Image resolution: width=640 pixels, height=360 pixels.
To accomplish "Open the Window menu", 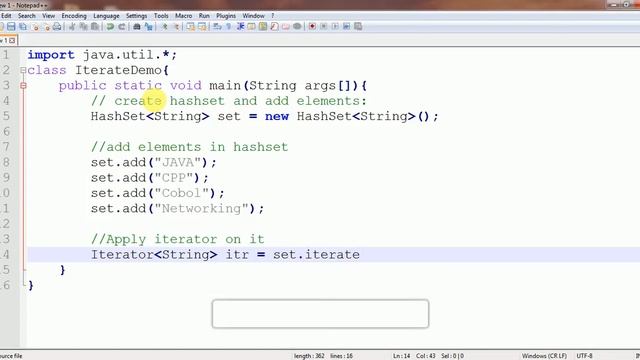I will coord(253,16).
